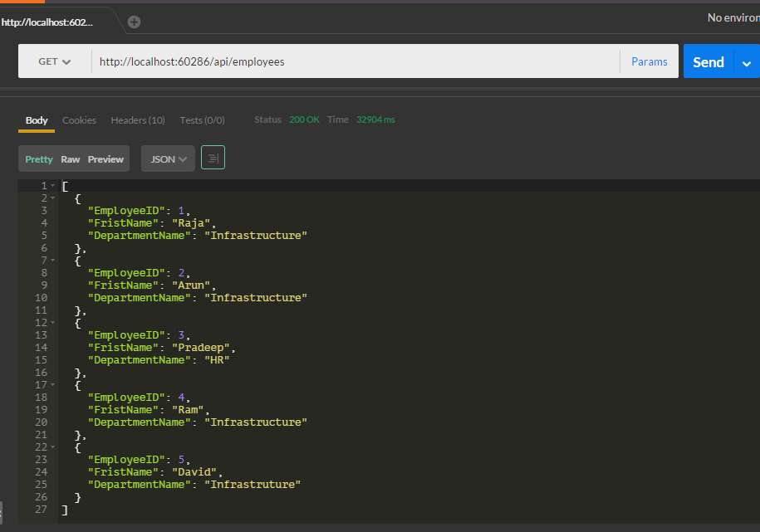Select the Tests (0/0) tab

pyautogui.click(x=202, y=120)
